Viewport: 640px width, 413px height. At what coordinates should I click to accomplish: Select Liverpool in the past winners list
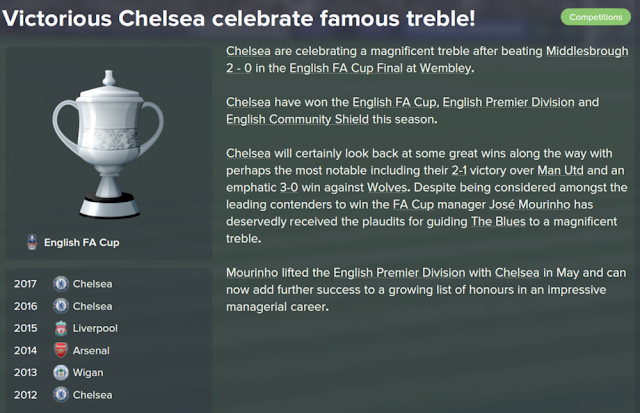94,328
